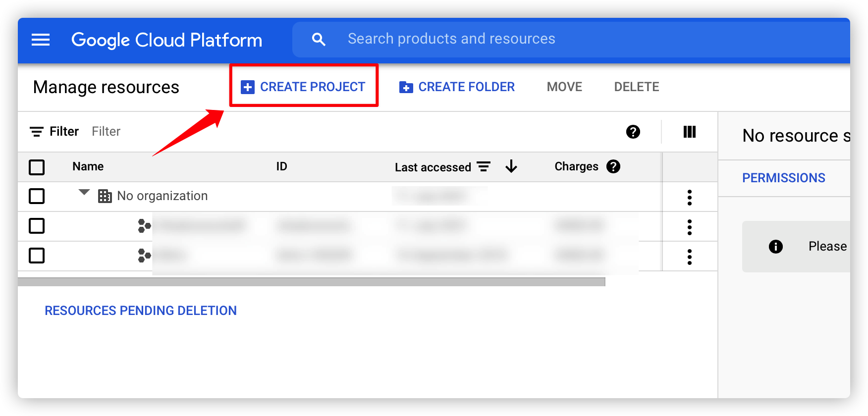
Task: Check the first project row checkbox
Action: coord(37,226)
